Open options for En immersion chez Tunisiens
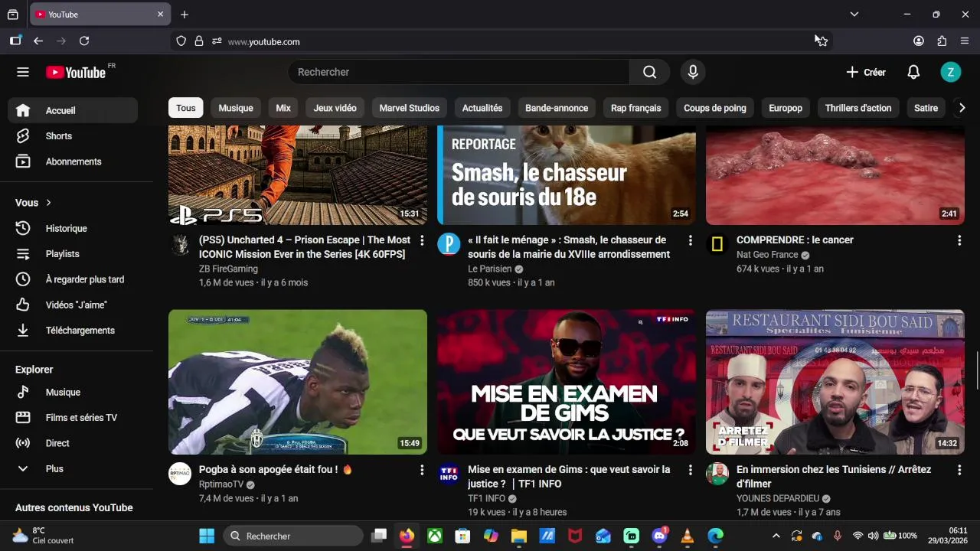The image size is (980, 551). 959,470
